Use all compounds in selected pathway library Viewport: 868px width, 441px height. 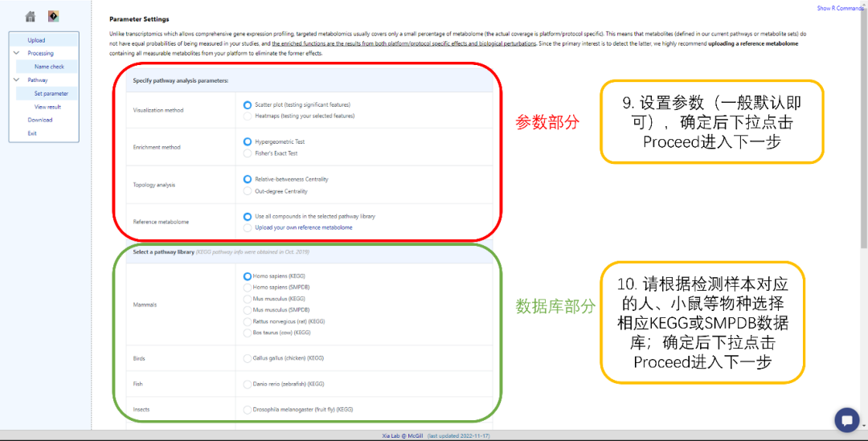point(248,216)
